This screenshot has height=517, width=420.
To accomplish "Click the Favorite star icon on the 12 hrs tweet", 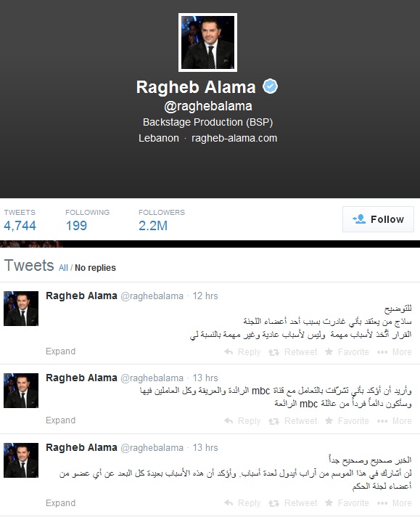I will pos(329,352).
